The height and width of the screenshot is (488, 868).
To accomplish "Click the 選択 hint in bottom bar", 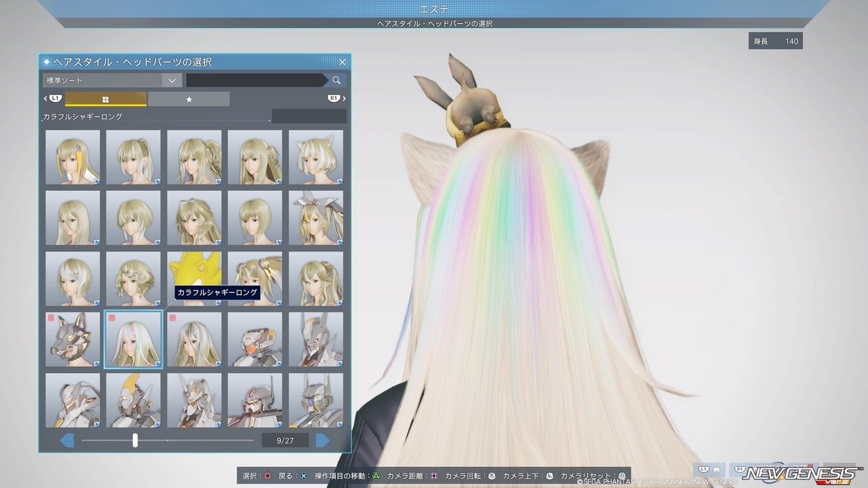I will [x=257, y=476].
